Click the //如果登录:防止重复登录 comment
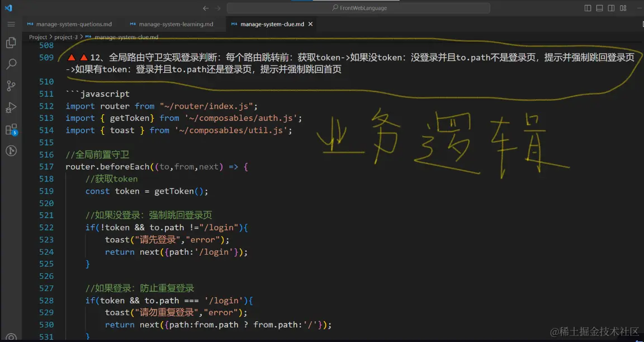This screenshot has height=342, width=644. click(140, 288)
